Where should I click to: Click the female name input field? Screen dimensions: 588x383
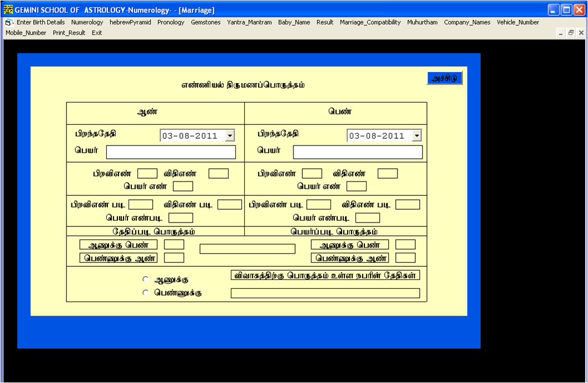tap(358, 152)
